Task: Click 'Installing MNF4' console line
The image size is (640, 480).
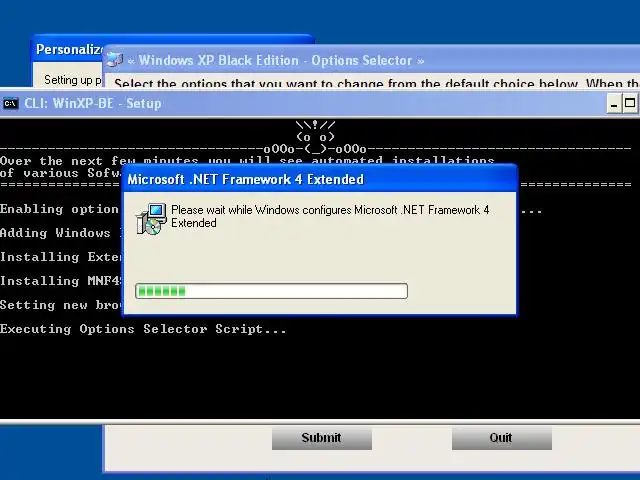Action: 61,281
